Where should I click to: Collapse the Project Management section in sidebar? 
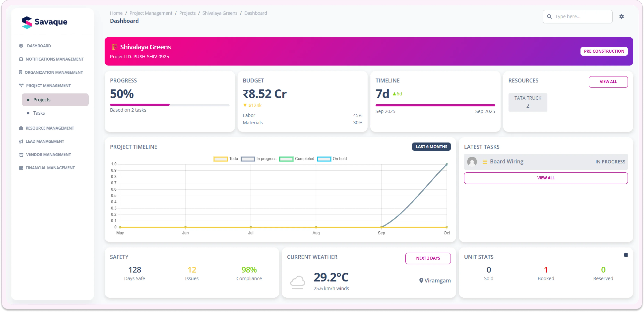click(48, 85)
